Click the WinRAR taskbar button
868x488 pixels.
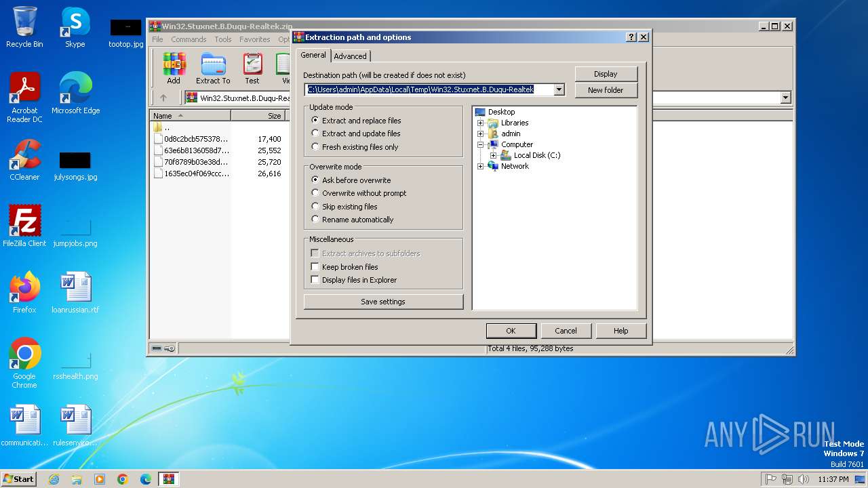pos(169,479)
